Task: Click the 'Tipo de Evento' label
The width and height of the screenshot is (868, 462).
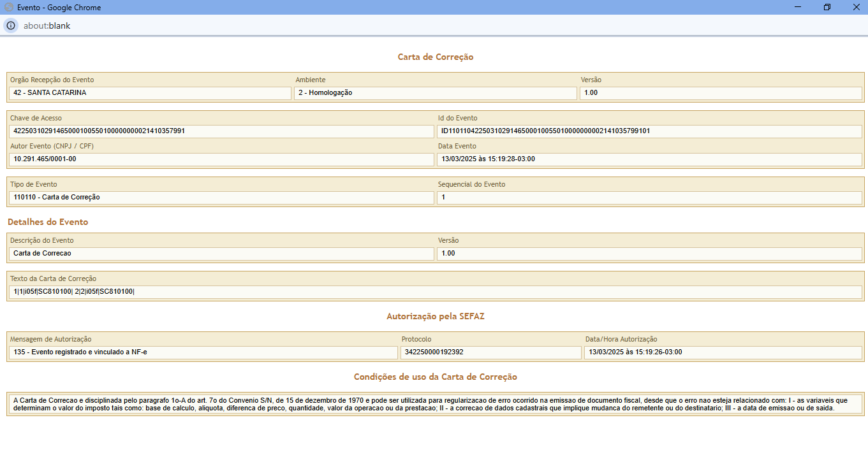Action: click(34, 185)
